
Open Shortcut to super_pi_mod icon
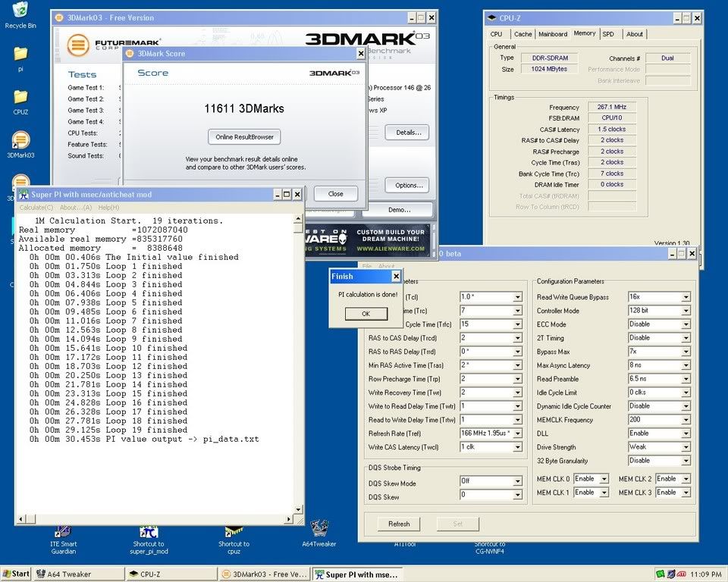149,540
